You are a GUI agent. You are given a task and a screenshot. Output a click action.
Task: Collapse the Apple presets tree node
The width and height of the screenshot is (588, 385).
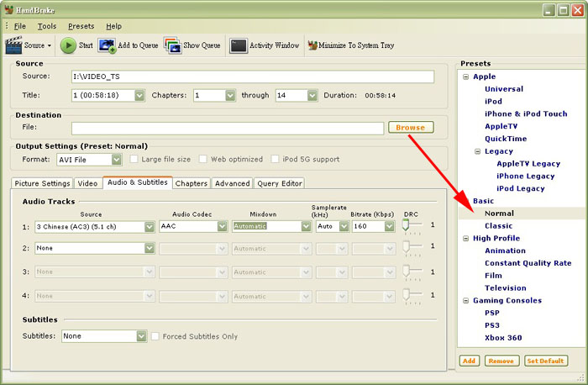click(466, 76)
